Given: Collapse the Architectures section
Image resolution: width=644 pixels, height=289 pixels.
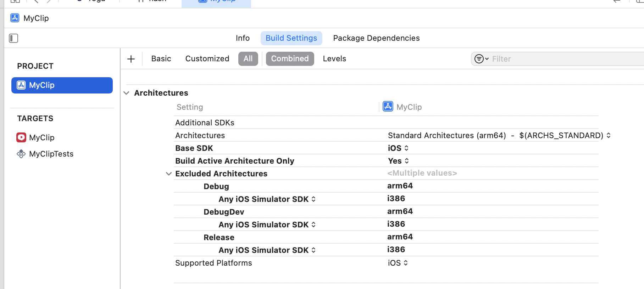Looking at the screenshot, I should coord(127,93).
